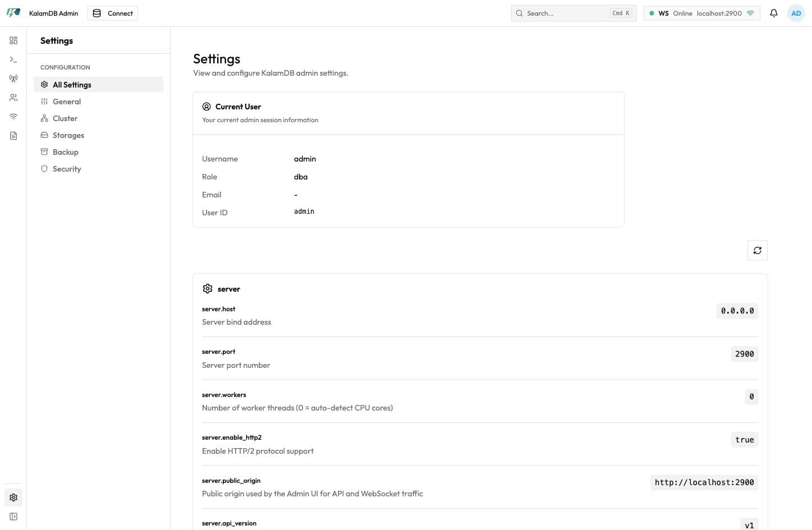Open the General settings section
812x530 pixels.
99,102
